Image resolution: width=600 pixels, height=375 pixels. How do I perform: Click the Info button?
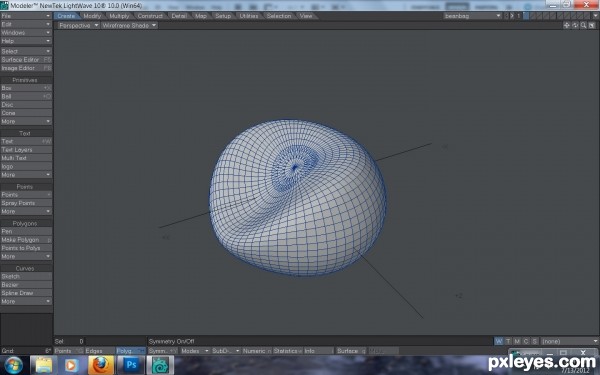tap(319, 351)
